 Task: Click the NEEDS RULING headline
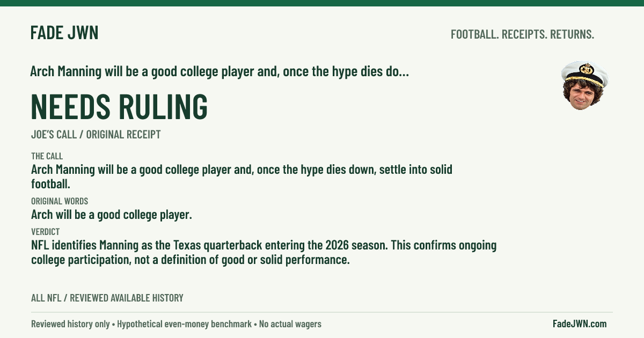(119, 107)
